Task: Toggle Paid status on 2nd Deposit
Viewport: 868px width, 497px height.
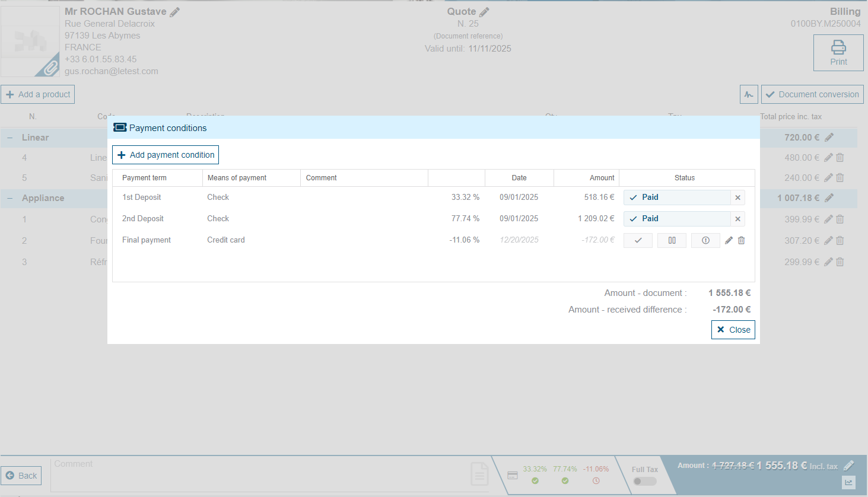Action: point(676,219)
